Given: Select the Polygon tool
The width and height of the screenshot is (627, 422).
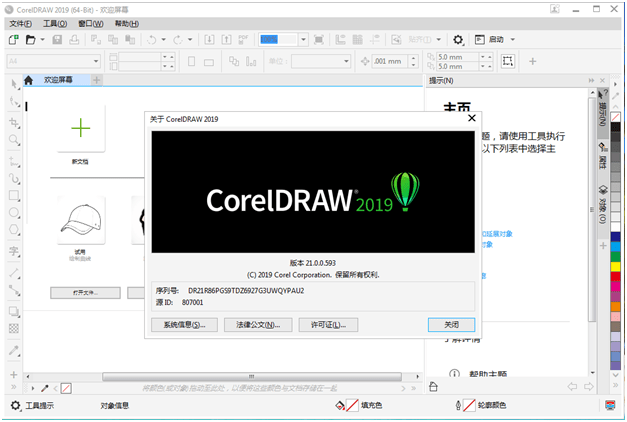Looking at the screenshot, I should [x=14, y=230].
